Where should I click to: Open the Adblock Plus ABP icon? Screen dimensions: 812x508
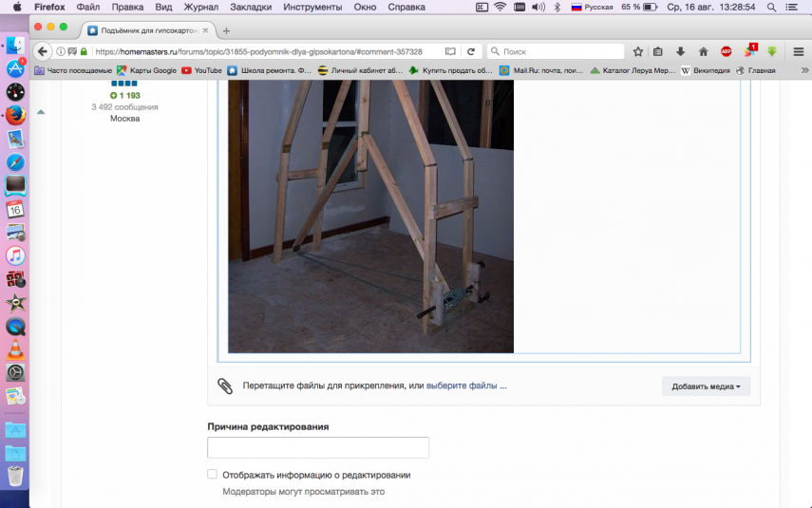tap(726, 51)
